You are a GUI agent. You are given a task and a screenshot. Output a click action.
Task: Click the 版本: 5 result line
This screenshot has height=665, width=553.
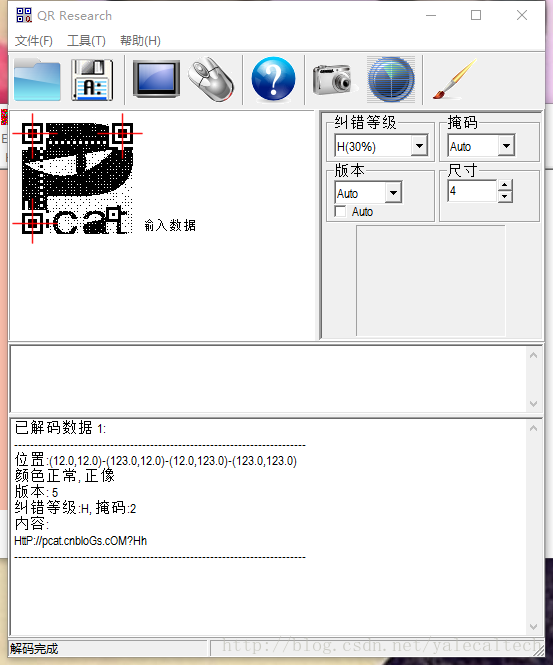pos(36,492)
